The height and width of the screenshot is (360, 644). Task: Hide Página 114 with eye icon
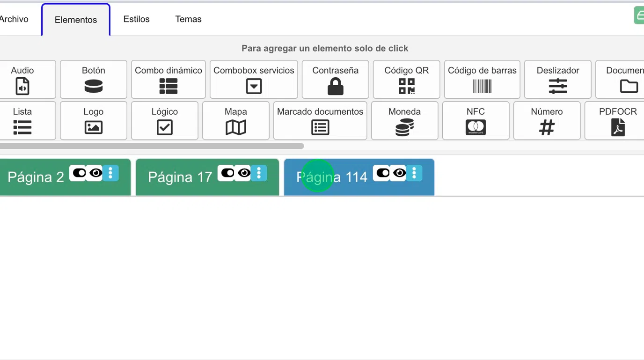pos(399,173)
